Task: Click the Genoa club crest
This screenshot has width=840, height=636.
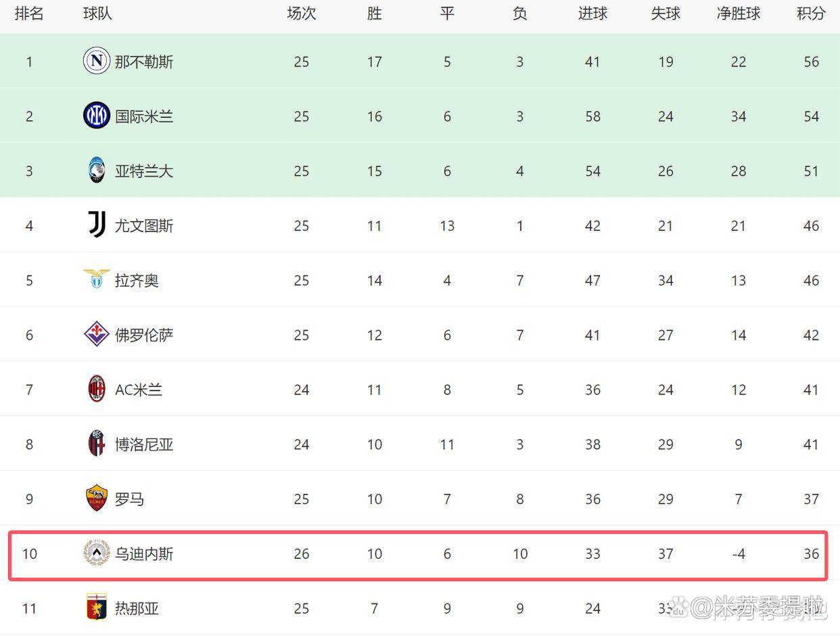Action: point(97,608)
